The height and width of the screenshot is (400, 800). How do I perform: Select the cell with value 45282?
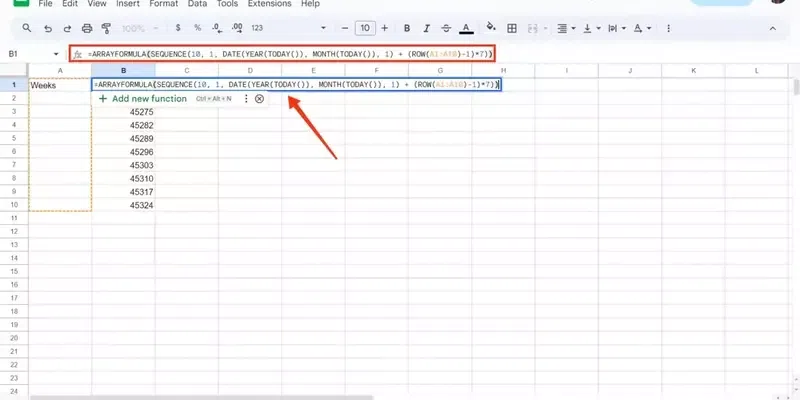pos(123,125)
